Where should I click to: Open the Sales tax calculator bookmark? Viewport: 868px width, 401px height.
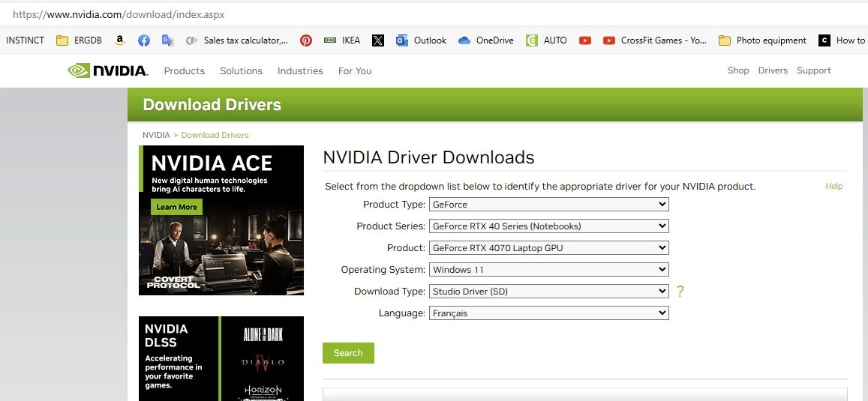pyautogui.click(x=237, y=40)
